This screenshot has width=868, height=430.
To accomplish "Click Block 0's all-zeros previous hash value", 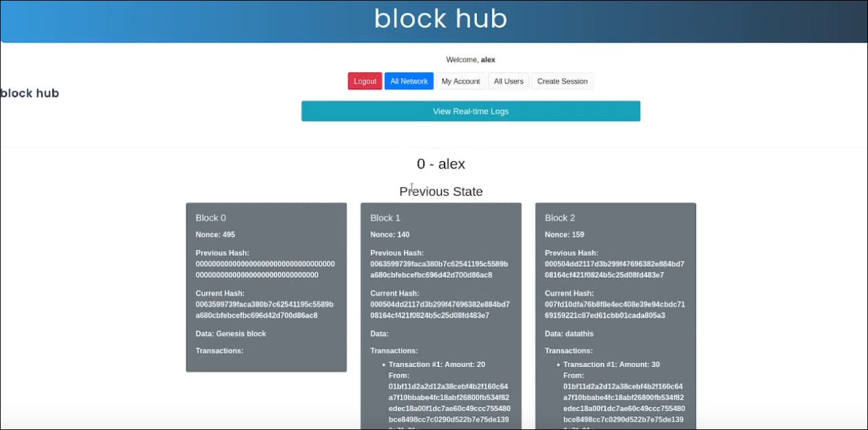I will click(265, 270).
